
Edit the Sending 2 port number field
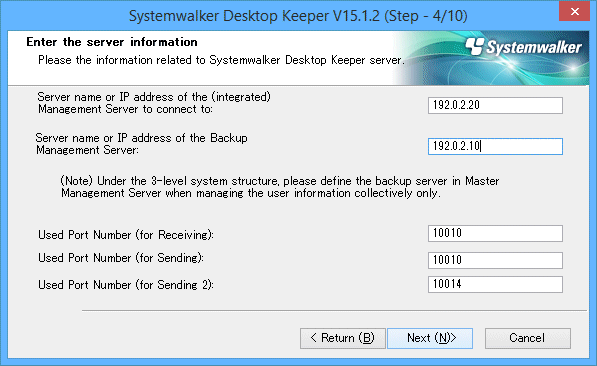(495, 284)
